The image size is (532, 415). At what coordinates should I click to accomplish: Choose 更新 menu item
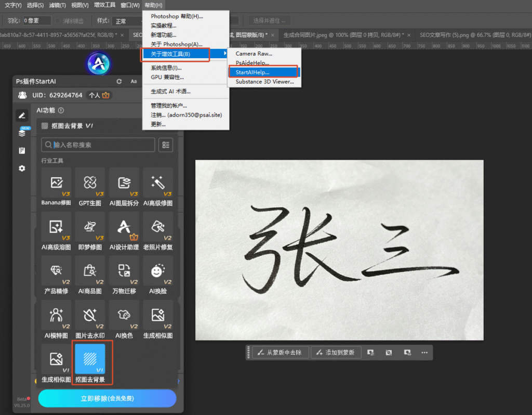(185, 124)
